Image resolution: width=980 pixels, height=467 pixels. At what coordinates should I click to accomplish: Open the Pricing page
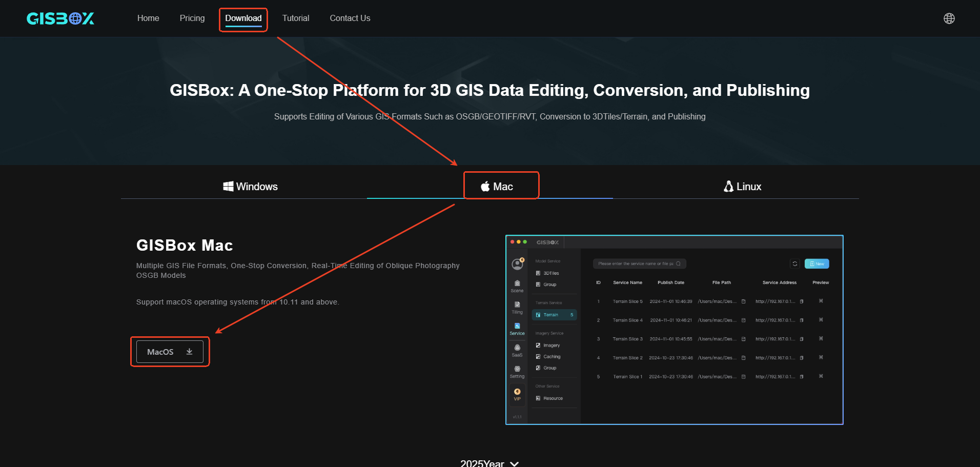[x=192, y=18]
